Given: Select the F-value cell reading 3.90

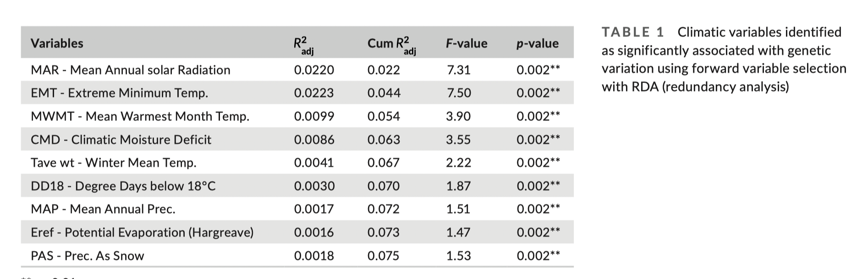Looking at the screenshot, I should [x=458, y=117].
